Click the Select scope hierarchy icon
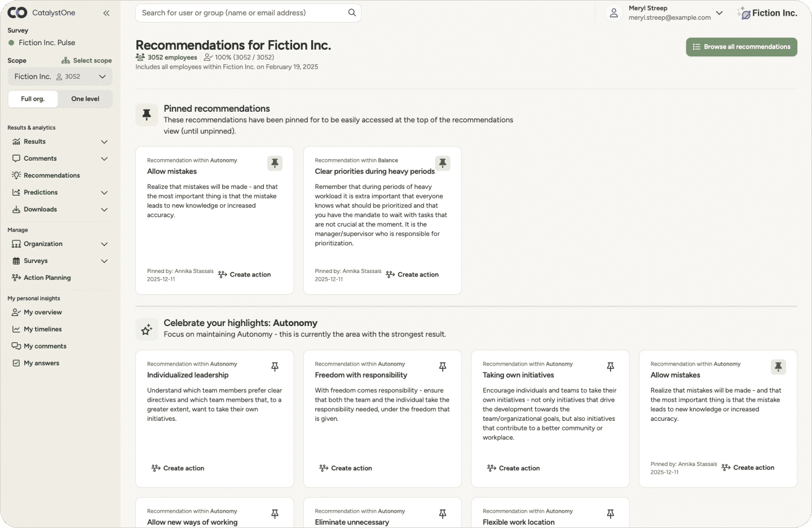Screen dimensions: 812x528 (66, 60)
